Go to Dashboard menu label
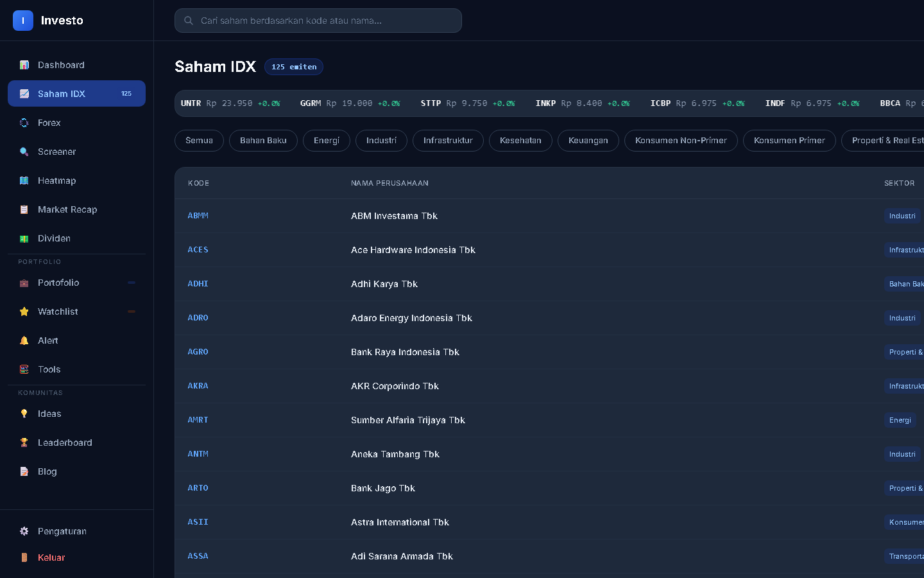 click(61, 65)
